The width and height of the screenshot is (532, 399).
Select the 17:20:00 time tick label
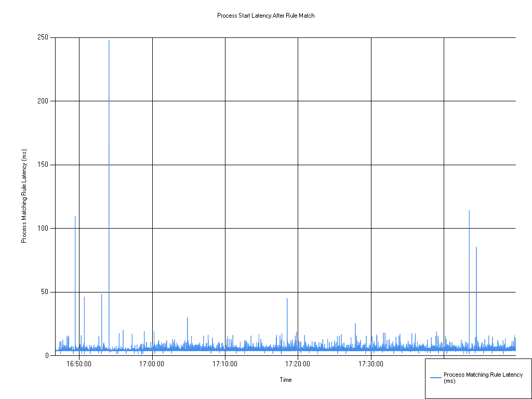coord(299,364)
